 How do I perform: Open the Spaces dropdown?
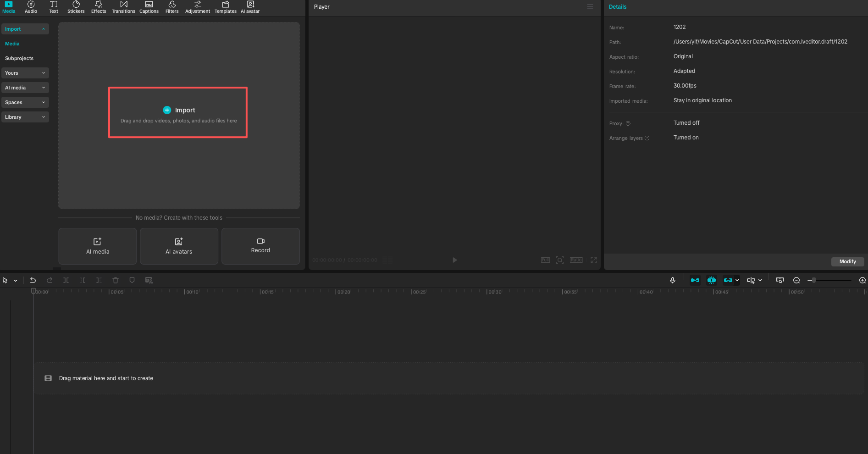[x=25, y=102]
